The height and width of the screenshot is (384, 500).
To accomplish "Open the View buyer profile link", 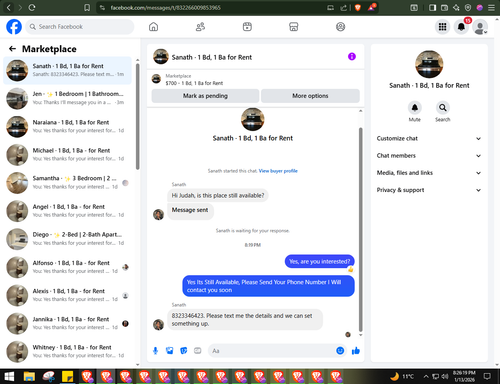I will (x=278, y=171).
